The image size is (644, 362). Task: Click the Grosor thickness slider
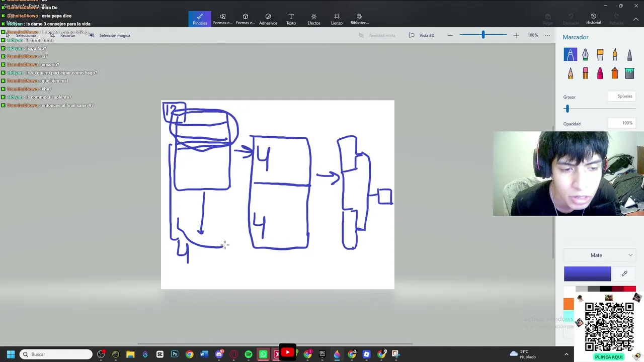point(599,109)
